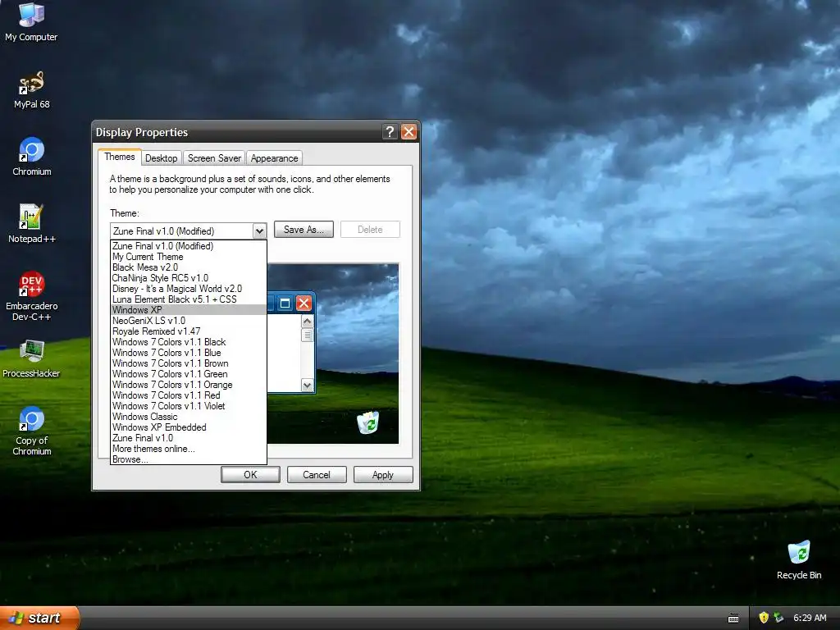Click the network tray icon beside the clock

[x=778, y=618]
